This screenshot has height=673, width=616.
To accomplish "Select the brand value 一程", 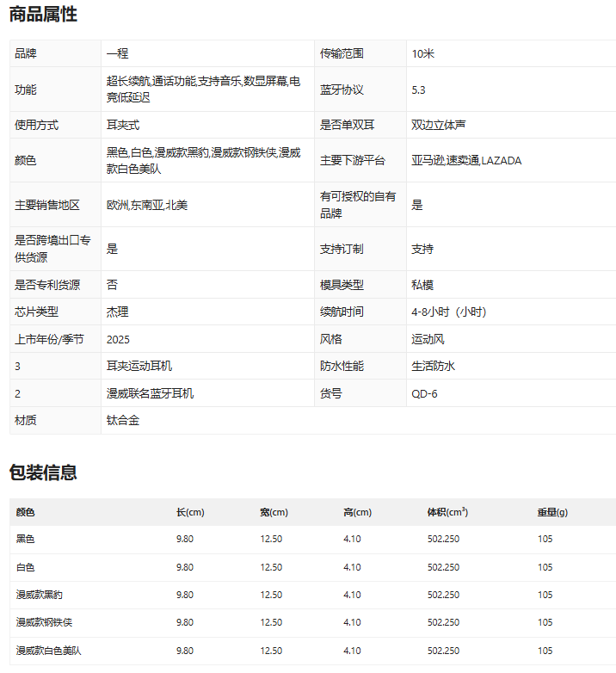I will (118, 53).
